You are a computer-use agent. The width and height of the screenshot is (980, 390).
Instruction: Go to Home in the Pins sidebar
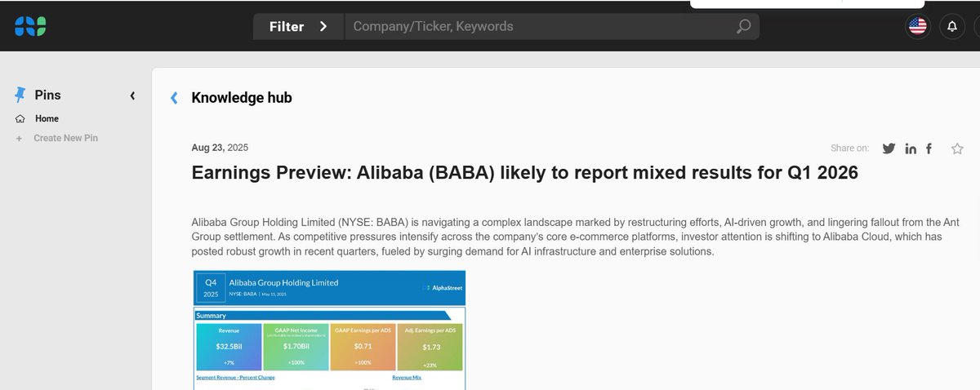[47, 118]
